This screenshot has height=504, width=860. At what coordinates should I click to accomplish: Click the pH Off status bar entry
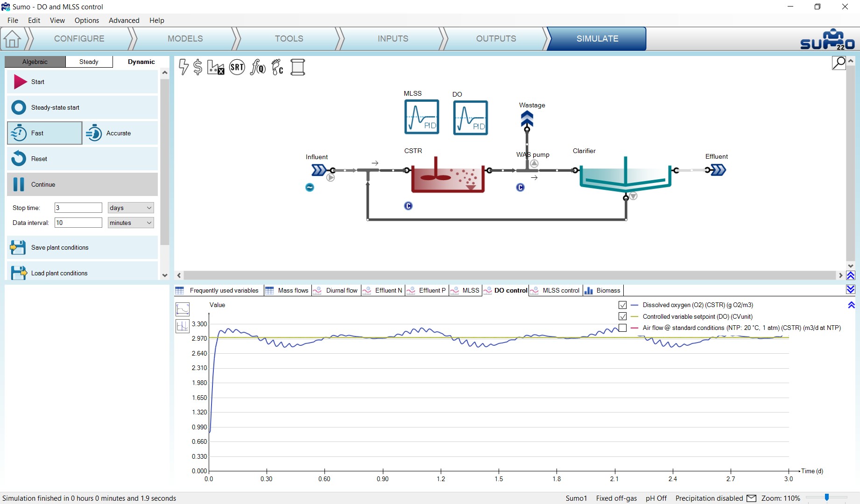(x=656, y=498)
